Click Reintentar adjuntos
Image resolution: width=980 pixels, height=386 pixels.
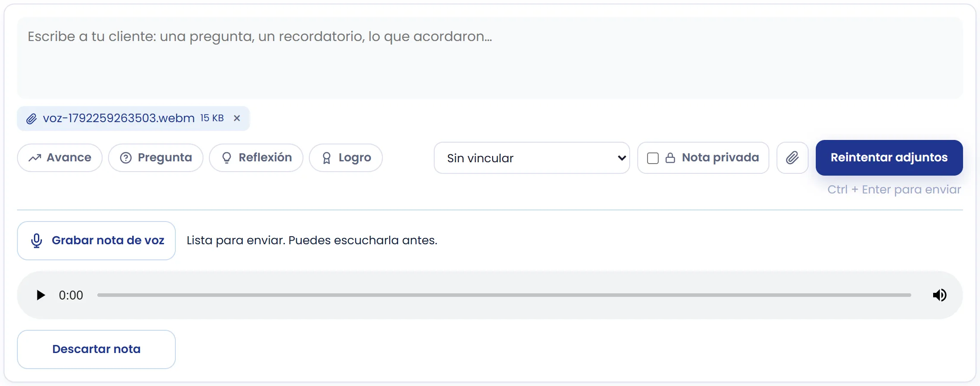click(x=889, y=158)
